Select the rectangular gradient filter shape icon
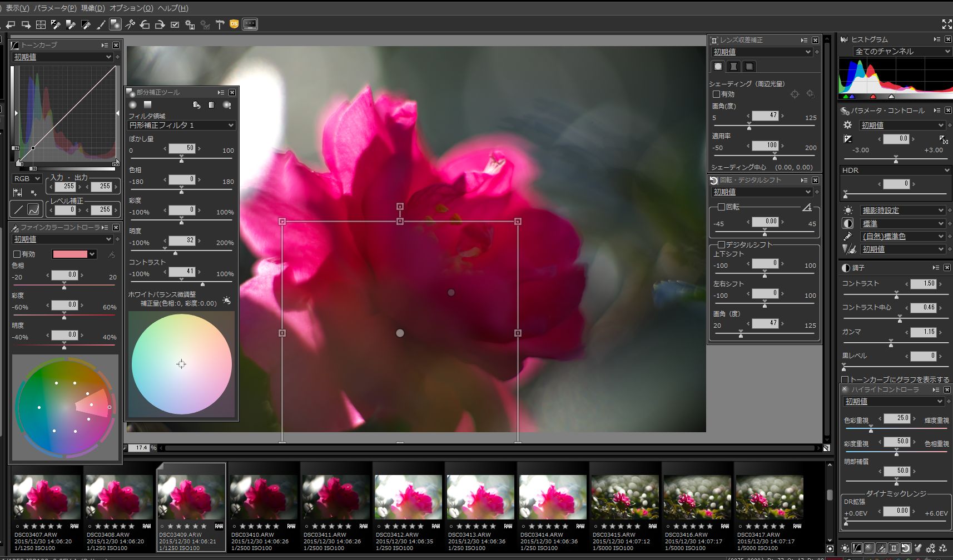 [x=147, y=104]
